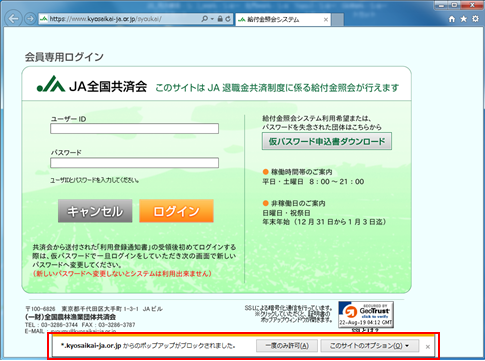Click the キャンセル button
This screenshot has height=361, width=485.
(x=95, y=211)
